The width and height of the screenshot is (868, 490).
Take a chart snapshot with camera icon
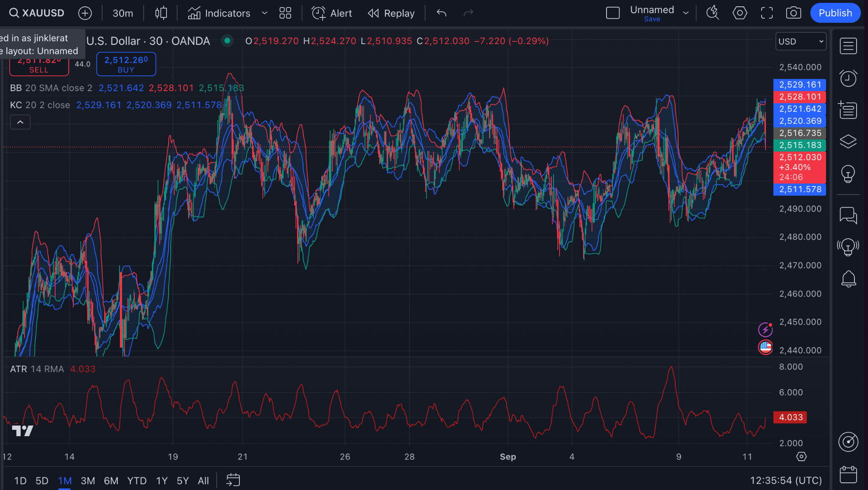coord(793,13)
